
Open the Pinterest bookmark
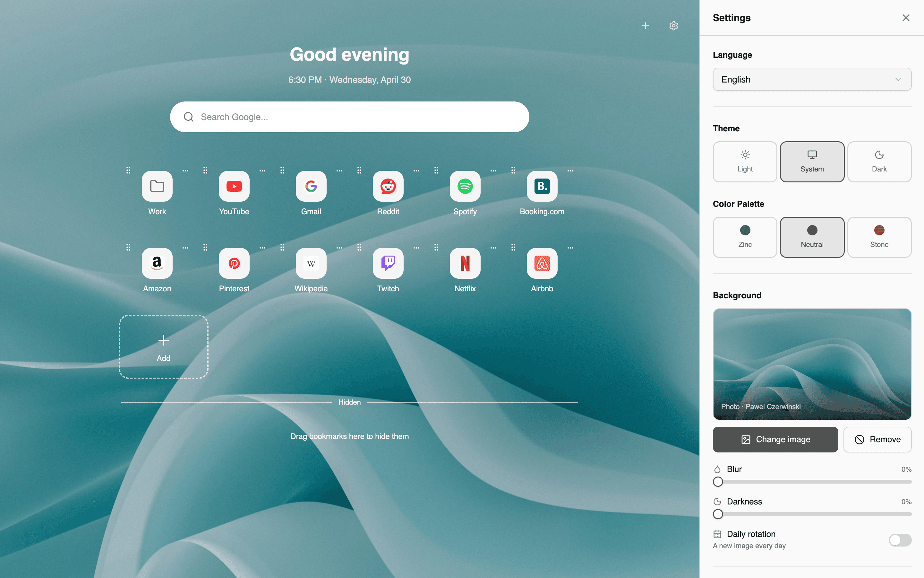pyautogui.click(x=234, y=263)
